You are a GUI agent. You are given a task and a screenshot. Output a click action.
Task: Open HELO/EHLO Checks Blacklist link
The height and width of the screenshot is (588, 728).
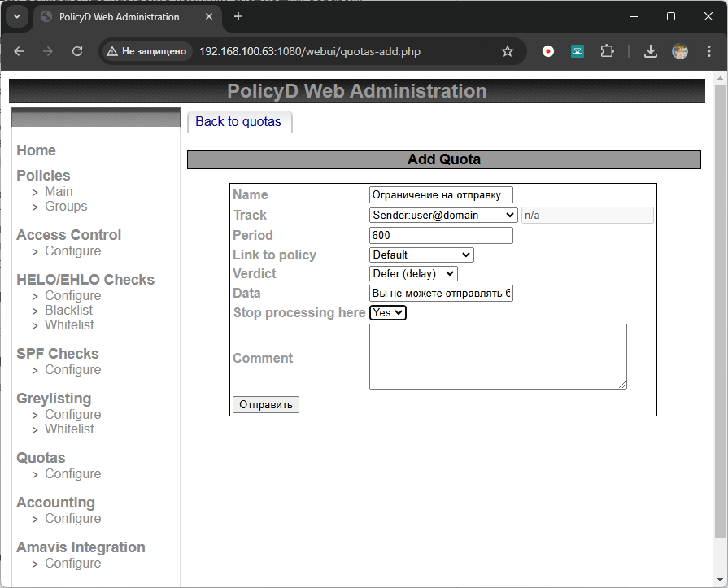[x=68, y=310]
